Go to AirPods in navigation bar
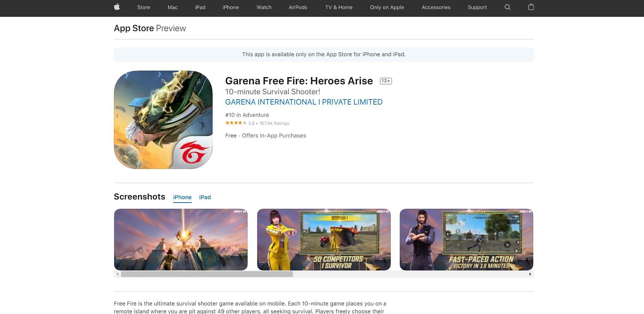644x314 pixels. tap(298, 7)
